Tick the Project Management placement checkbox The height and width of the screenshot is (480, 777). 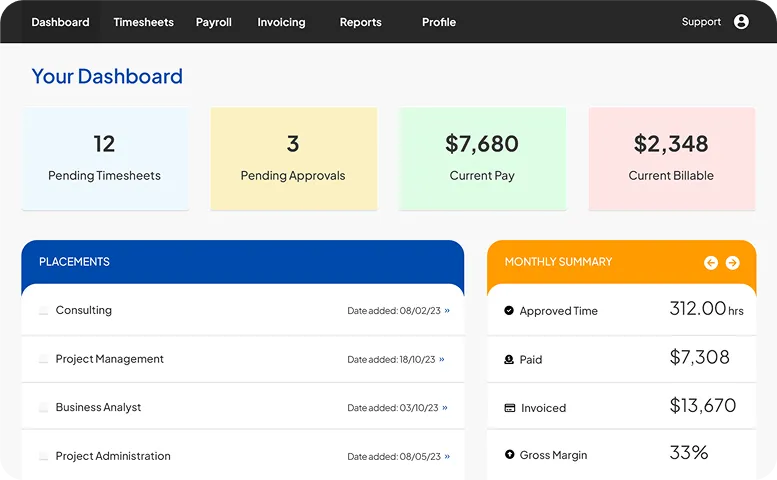point(44,359)
